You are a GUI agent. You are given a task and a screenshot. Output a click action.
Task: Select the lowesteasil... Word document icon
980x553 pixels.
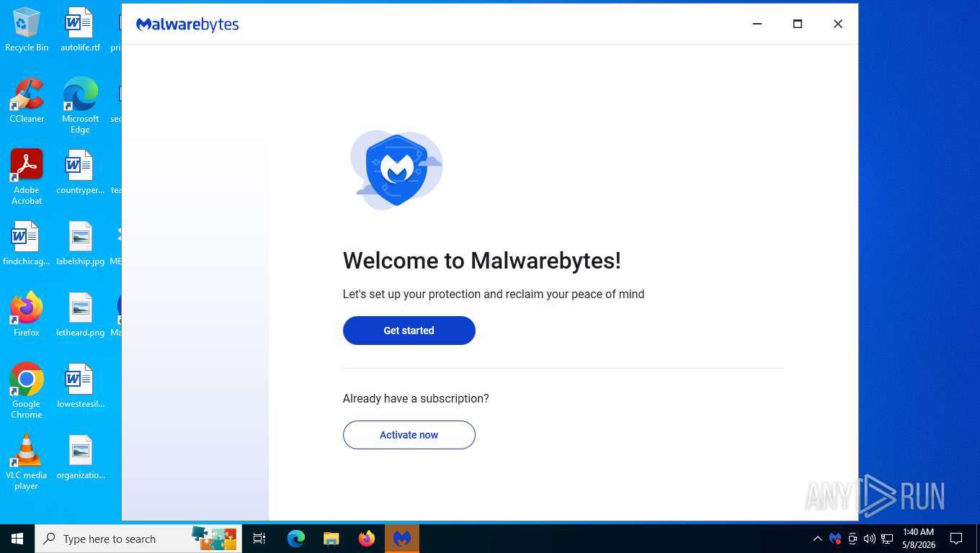[x=80, y=386]
